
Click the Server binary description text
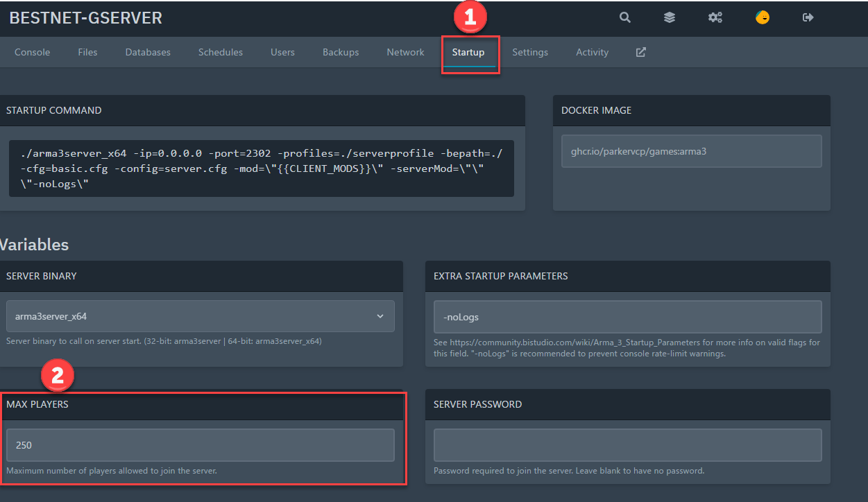tap(164, 341)
